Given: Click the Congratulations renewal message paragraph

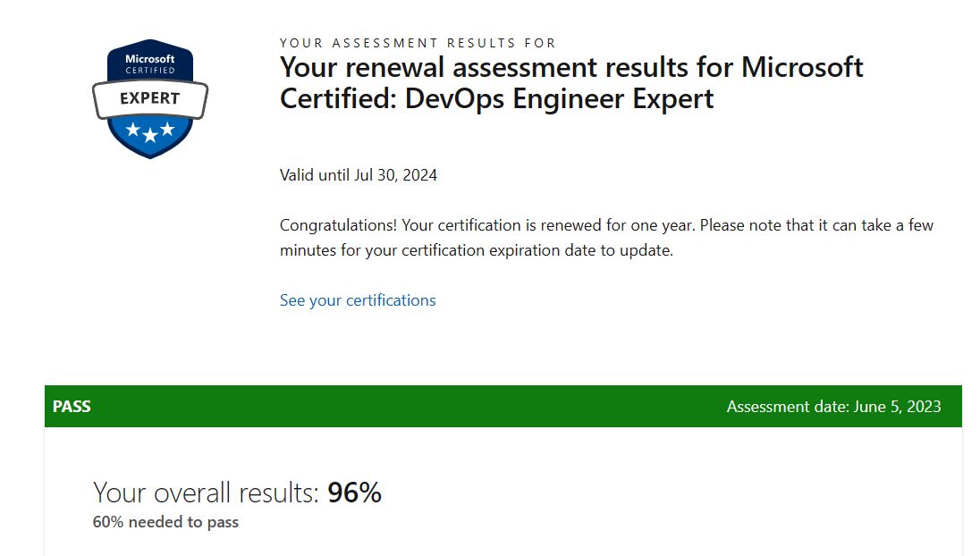Looking at the screenshot, I should point(606,238).
